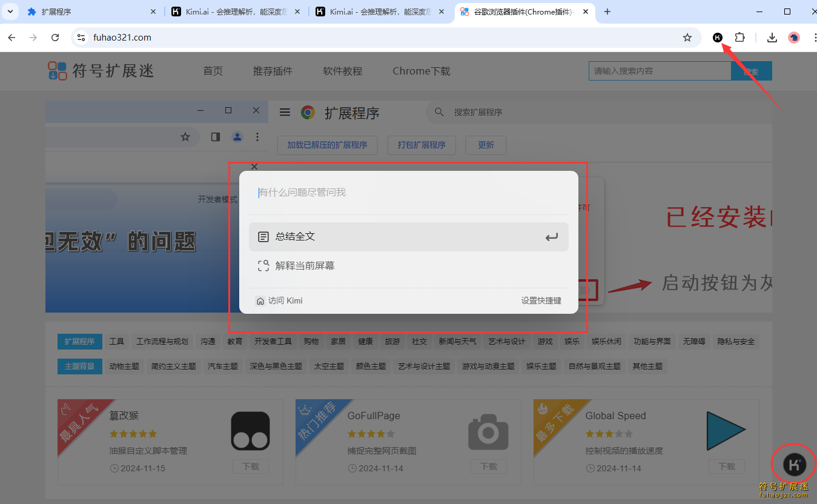
Task: Select the 新闻与天气 category tag
Action: [x=457, y=342]
